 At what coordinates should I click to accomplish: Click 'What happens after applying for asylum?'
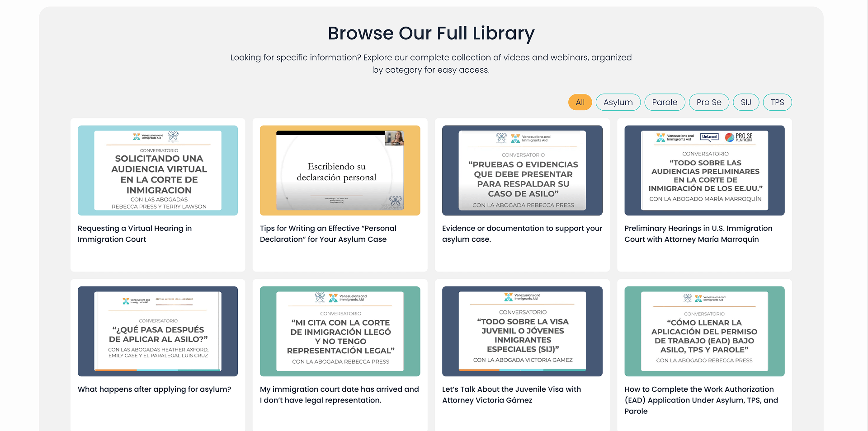click(154, 389)
